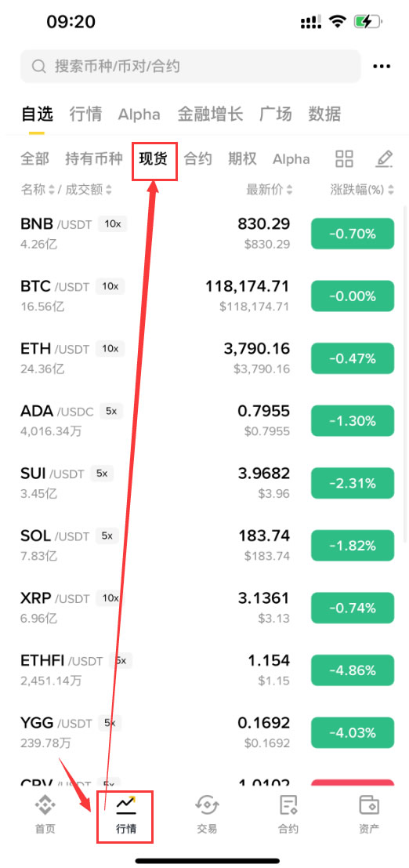The width and height of the screenshot is (409, 868).
Task: Open the three-dot more options menu
Action: point(382,67)
